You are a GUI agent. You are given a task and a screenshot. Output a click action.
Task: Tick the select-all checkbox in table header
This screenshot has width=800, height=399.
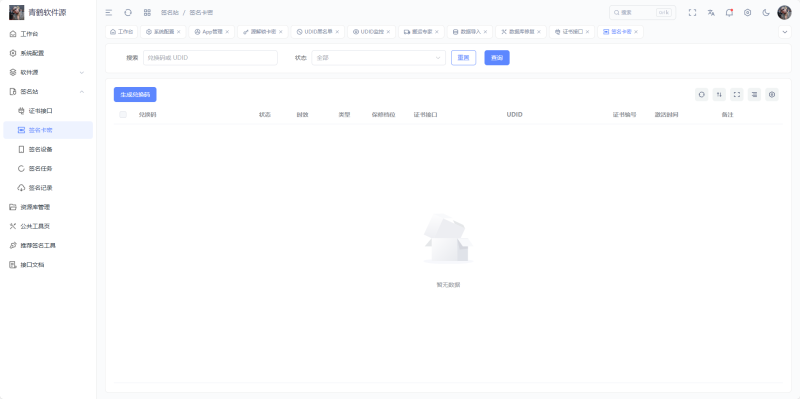click(x=123, y=115)
